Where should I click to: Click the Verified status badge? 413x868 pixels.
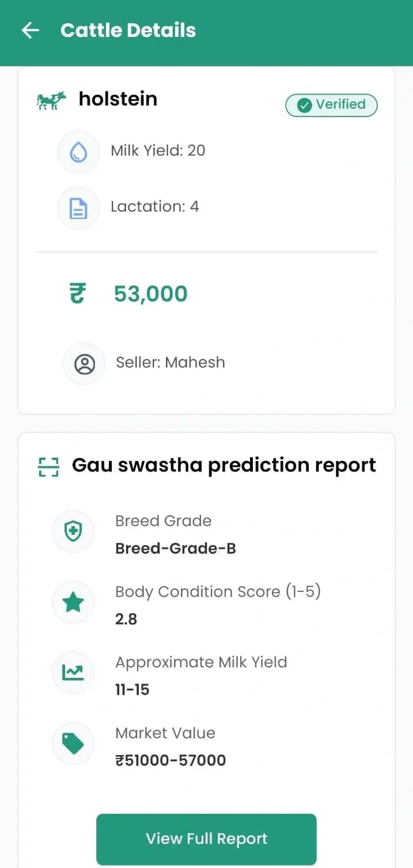[x=331, y=105]
